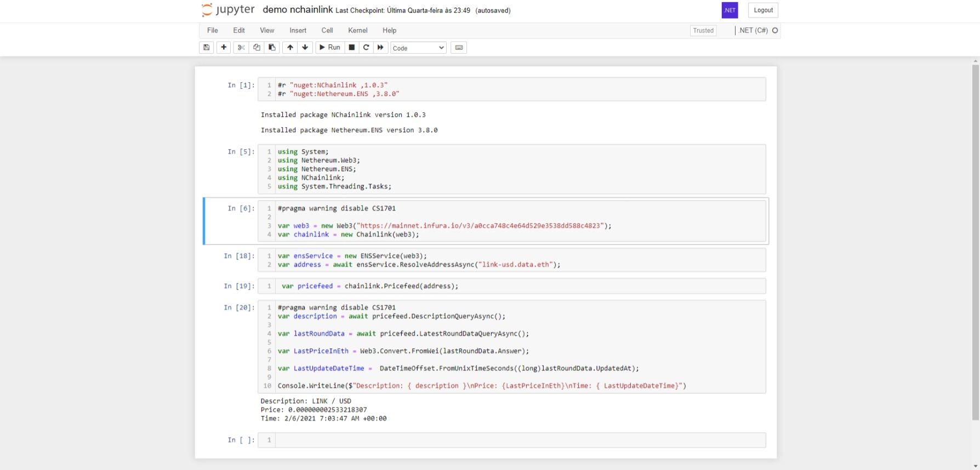Click the .NET (C#) kernel name

753,31
